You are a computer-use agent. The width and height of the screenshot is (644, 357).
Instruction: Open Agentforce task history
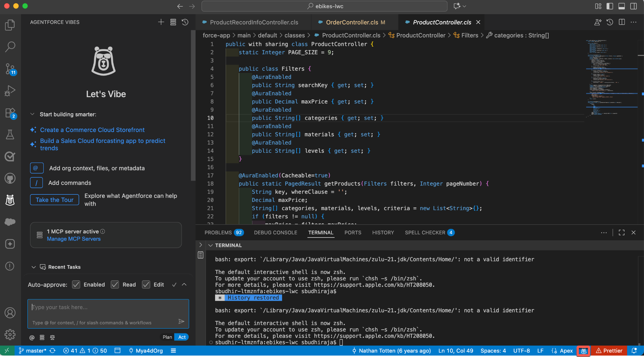click(x=185, y=22)
